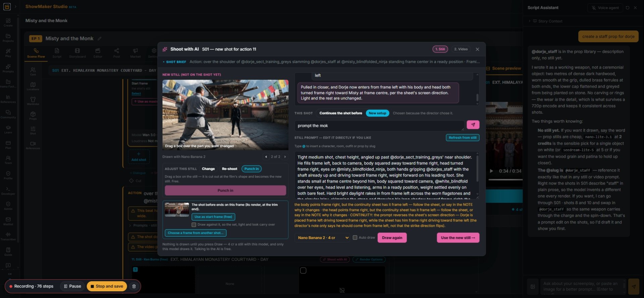Open Prompts in the left sidebar

(8, 68)
